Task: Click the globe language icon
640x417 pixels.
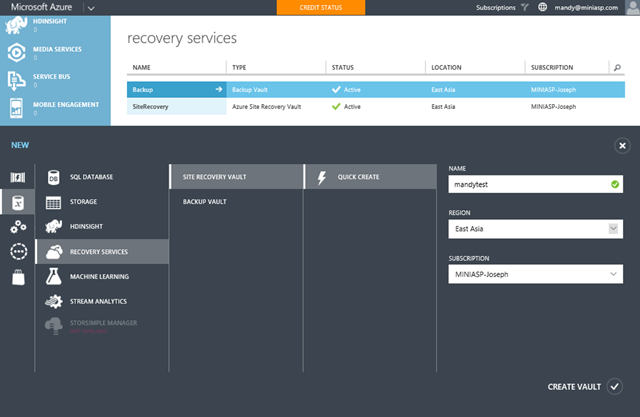Action: point(542,7)
